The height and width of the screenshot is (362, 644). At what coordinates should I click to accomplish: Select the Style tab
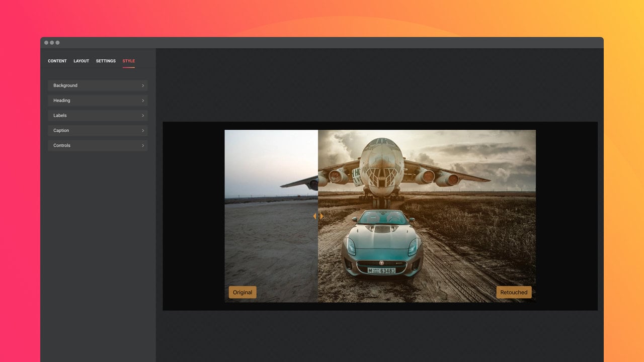(129, 61)
